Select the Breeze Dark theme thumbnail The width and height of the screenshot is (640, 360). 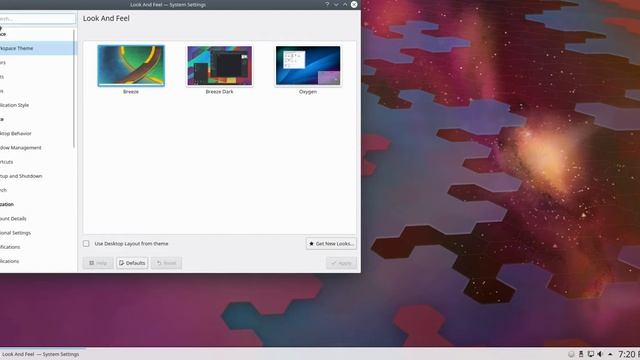[x=220, y=66]
